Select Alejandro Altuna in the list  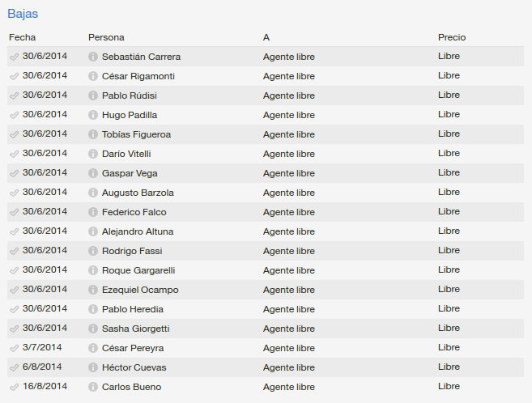point(138,231)
